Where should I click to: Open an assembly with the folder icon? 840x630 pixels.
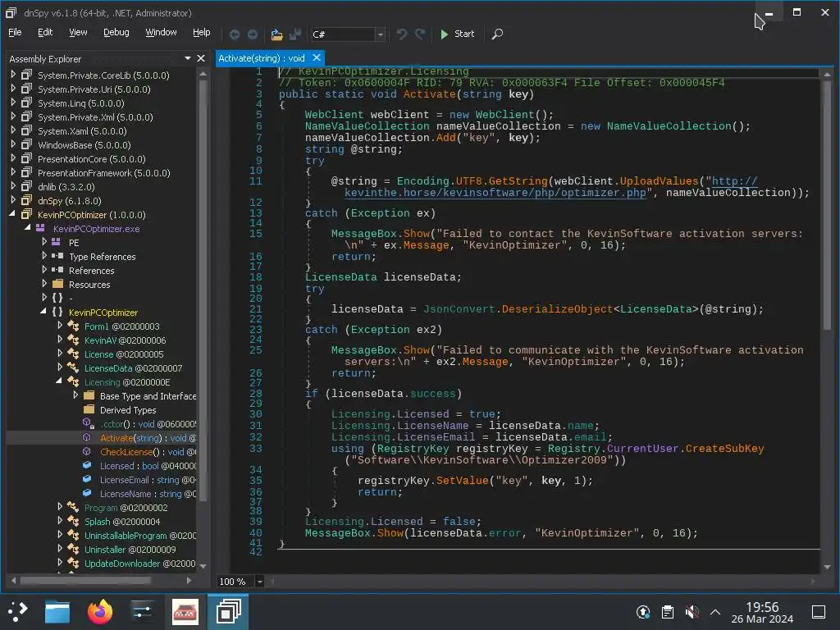pyautogui.click(x=276, y=34)
